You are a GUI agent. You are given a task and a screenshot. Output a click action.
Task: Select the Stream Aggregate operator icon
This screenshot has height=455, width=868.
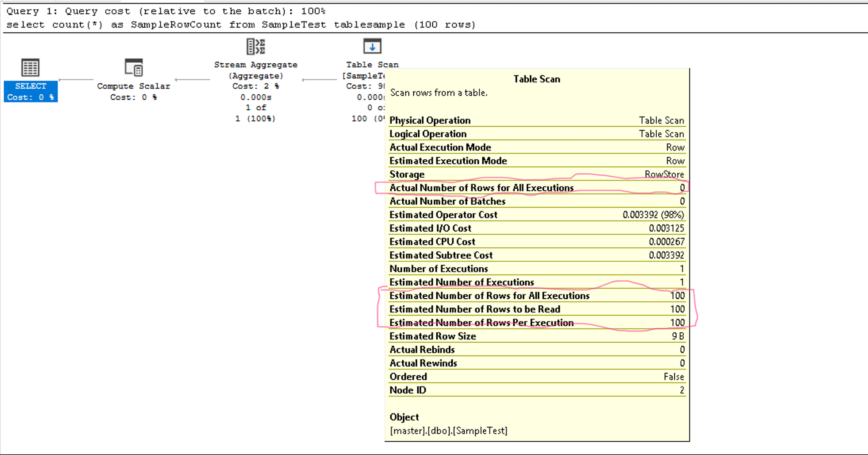[x=256, y=47]
